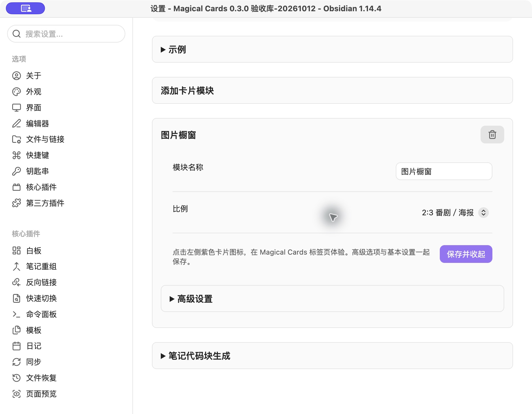Click the 页面预览 eye-scan icon
Viewport: 532px width, 414px height.
point(17,394)
